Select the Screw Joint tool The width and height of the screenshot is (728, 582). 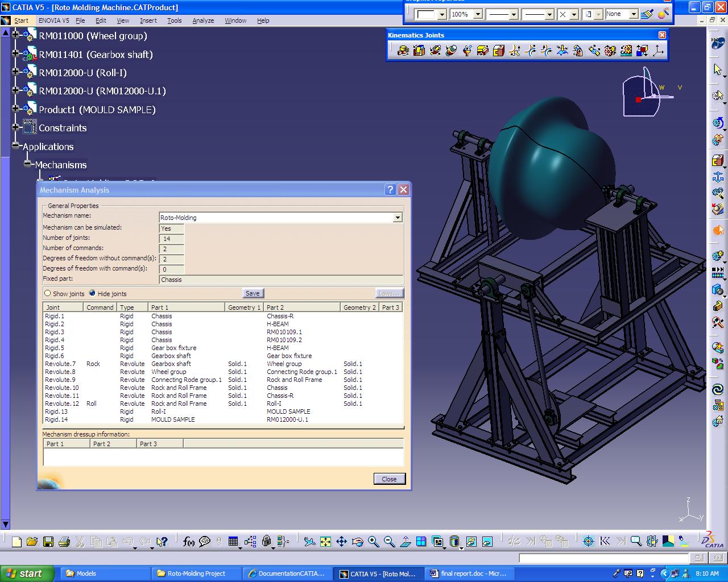451,51
